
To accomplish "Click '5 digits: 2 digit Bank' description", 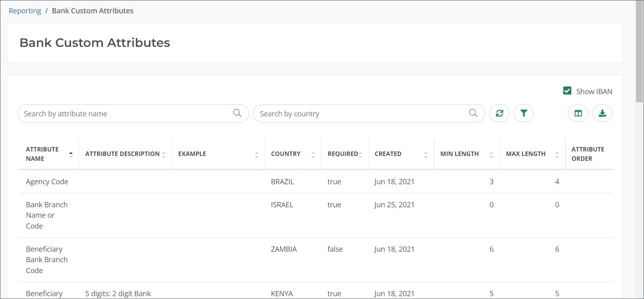I will click(118, 294).
